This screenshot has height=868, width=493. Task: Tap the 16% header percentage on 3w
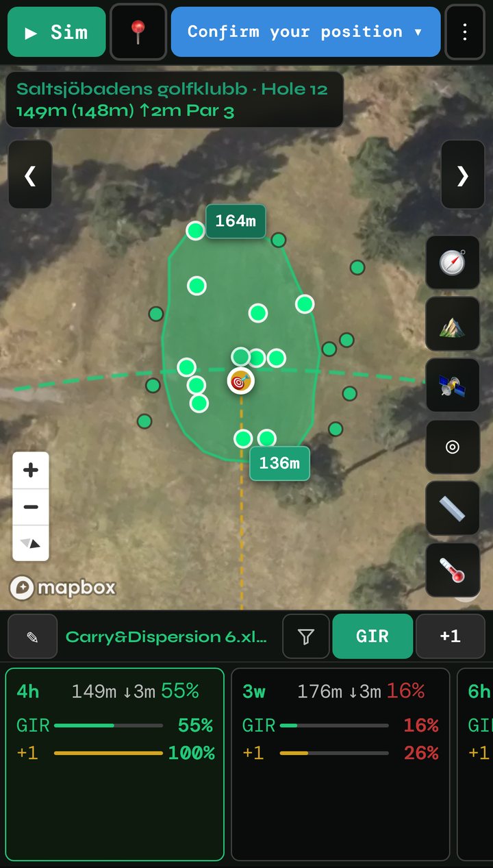point(405,691)
